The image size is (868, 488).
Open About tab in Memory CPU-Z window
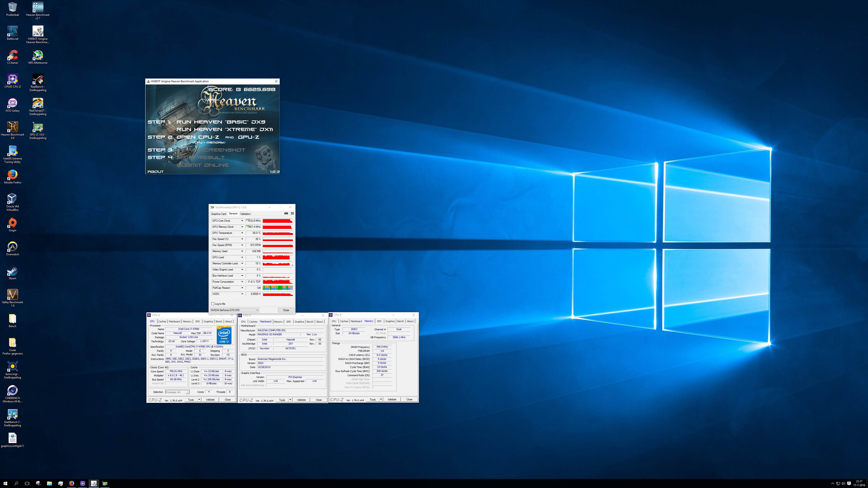coord(410,321)
